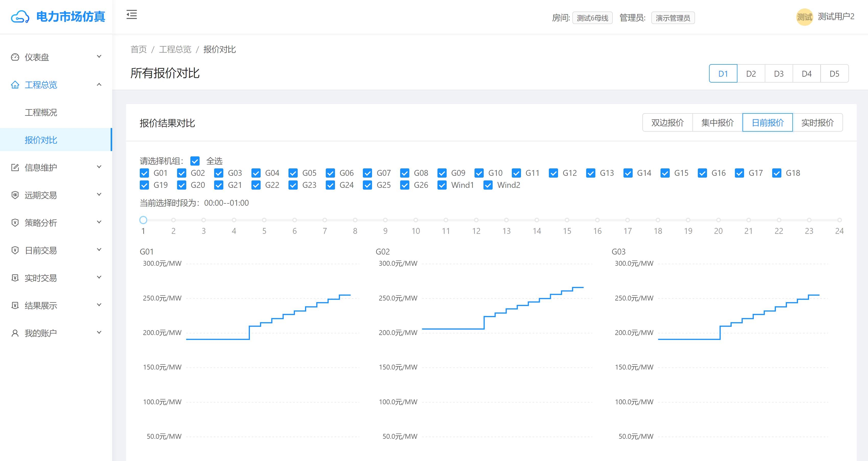Expand the 我的账户 menu chevron
Screen dimensions: 868x461
coord(99,333)
